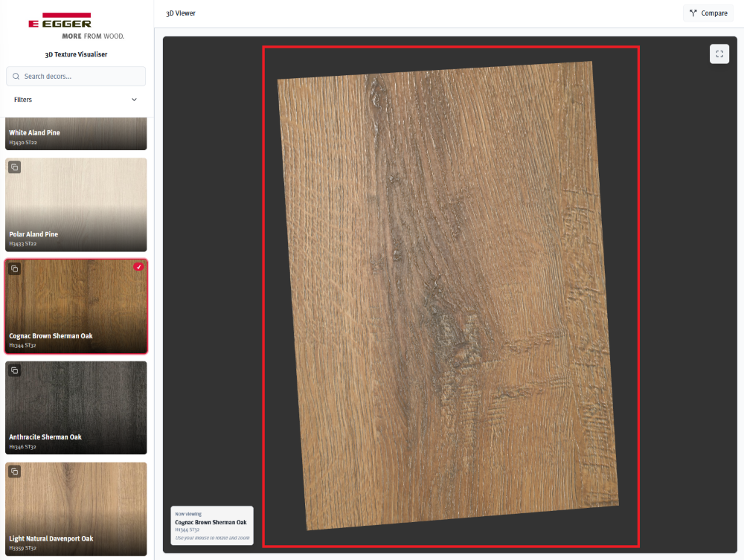Click the Filters chevron arrow
This screenshot has width=744, height=560.
(134, 100)
